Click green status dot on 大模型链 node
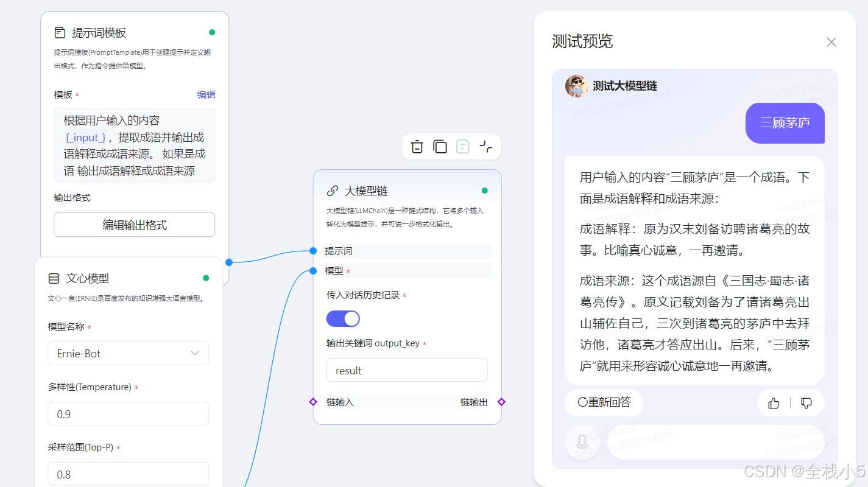Image resolution: width=868 pixels, height=487 pixels. (485, 191)
